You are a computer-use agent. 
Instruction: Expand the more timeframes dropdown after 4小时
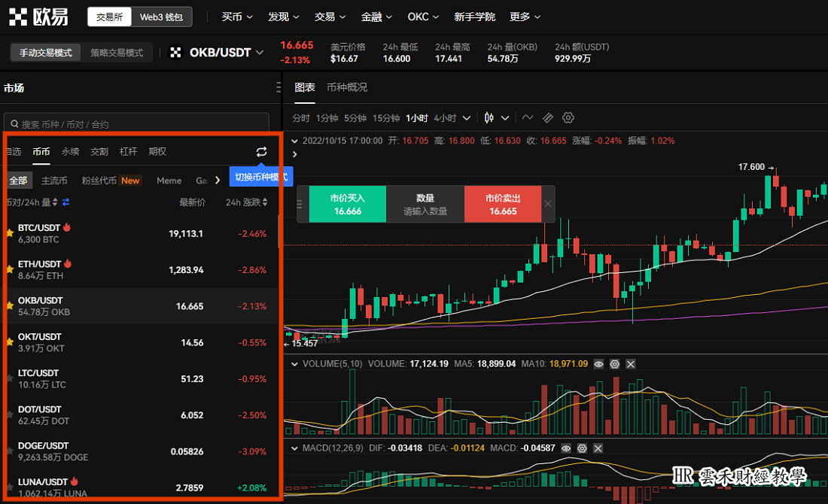[466, 118]
